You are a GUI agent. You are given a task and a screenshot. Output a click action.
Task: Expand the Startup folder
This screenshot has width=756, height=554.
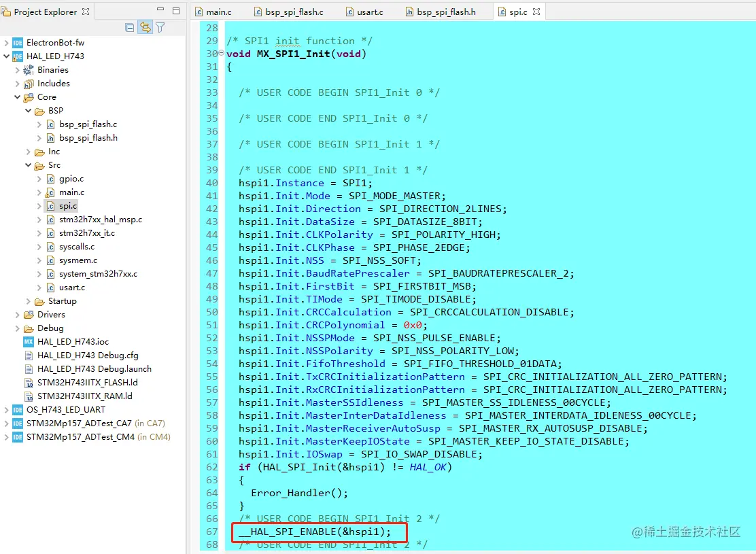[28, 301]
